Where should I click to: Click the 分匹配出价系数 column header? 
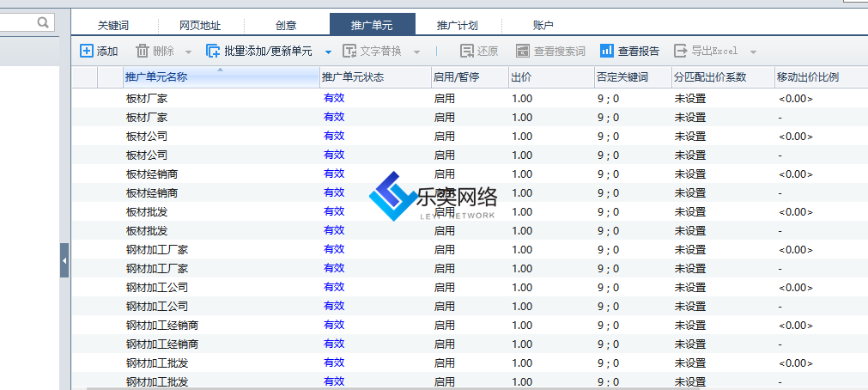tap(723, 77)
